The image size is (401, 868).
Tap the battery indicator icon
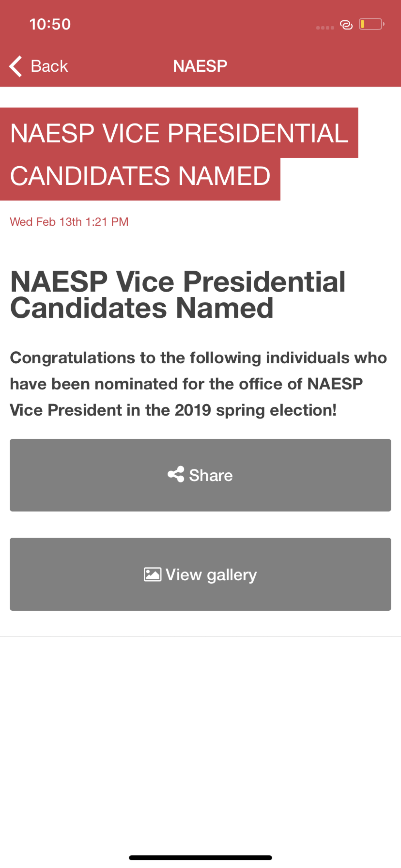pyautogui.click(x=371, y=24)
